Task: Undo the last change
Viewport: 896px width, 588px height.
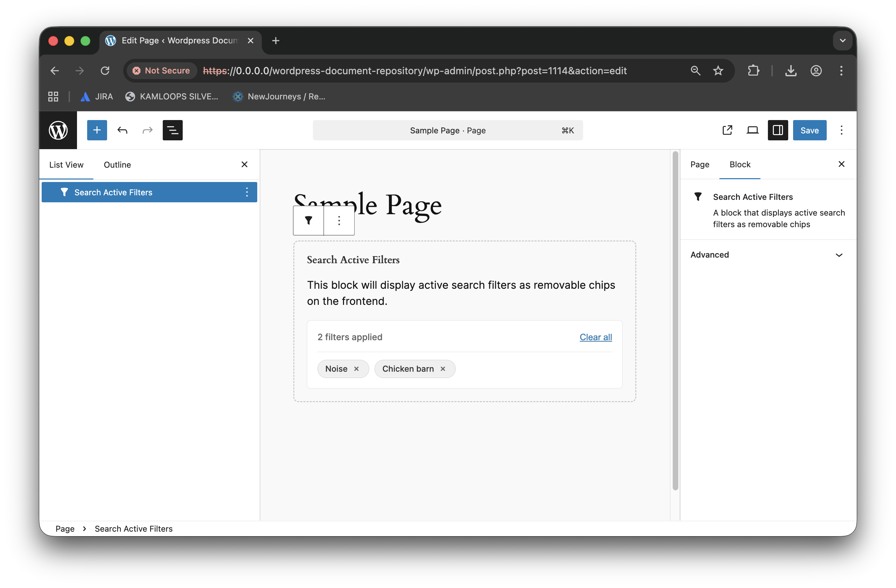Action: [122, 130]
